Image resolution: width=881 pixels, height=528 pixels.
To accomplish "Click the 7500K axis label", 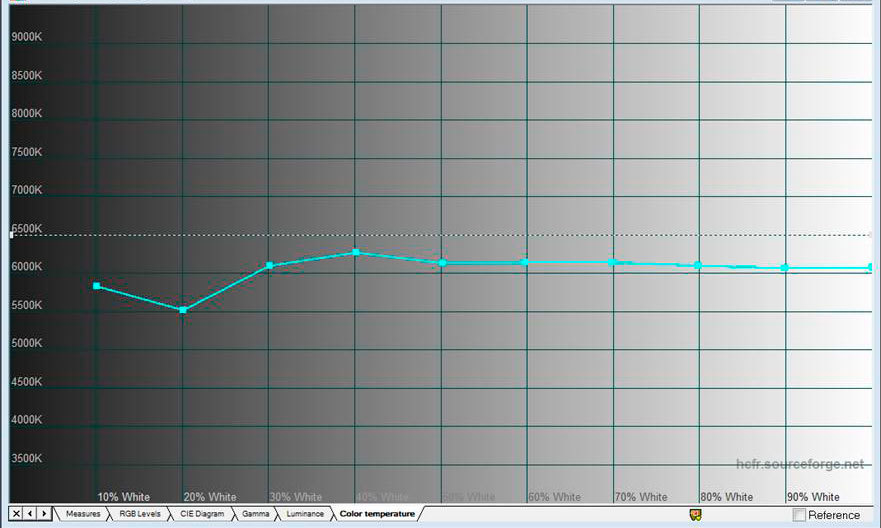I will pos(26,152).
